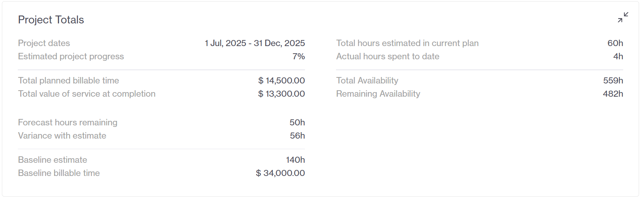Click Total value of service at completion
The width and height of the screenshot is (644, 199).
pyautogui.click(x=87, y=94)
